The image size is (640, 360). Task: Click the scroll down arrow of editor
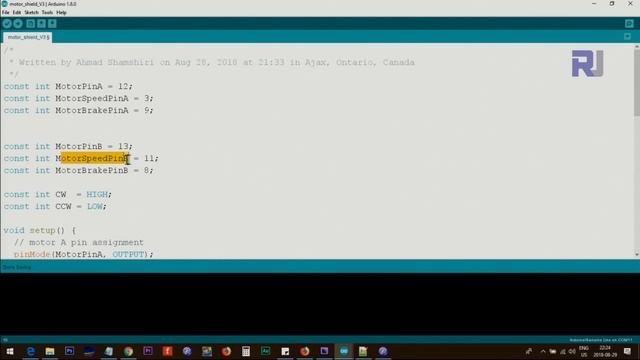[637, 255]
